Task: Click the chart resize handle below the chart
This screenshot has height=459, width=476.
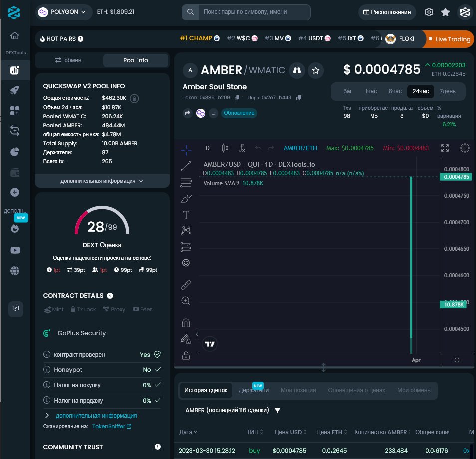Action: click(x=324, y=367)
